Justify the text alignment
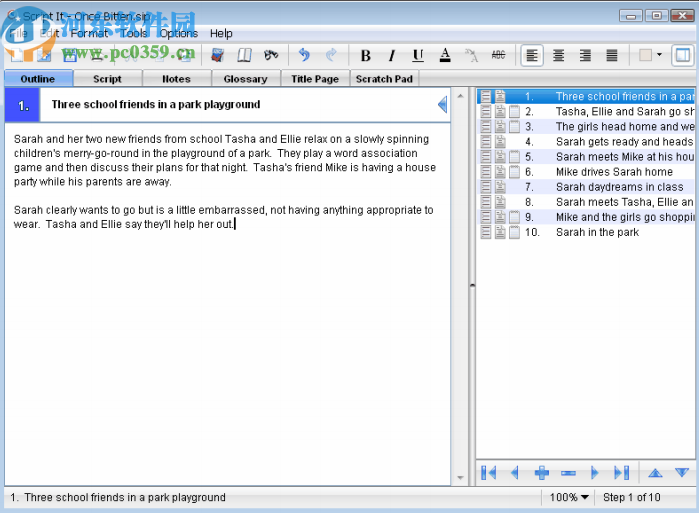699x513 pixels. coord(612,55)
